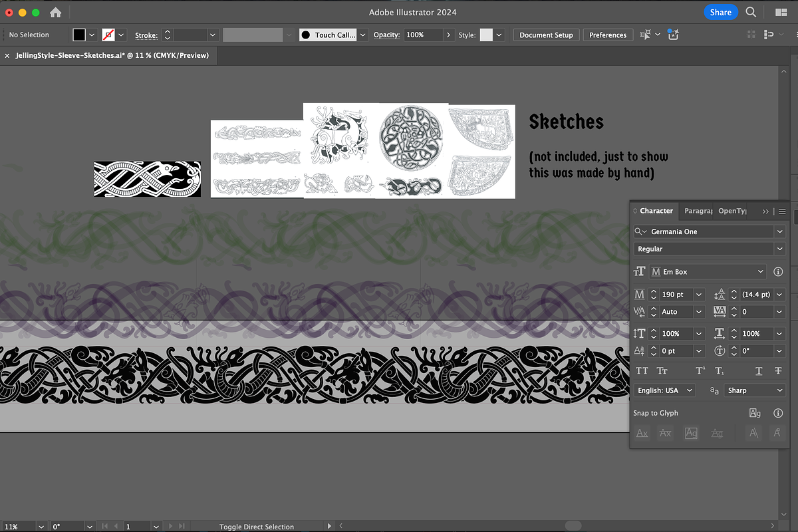Select the JellingStyle-Sleeve-Sketches.ai document tab
The image size is (798, 532).
point(112,56)
